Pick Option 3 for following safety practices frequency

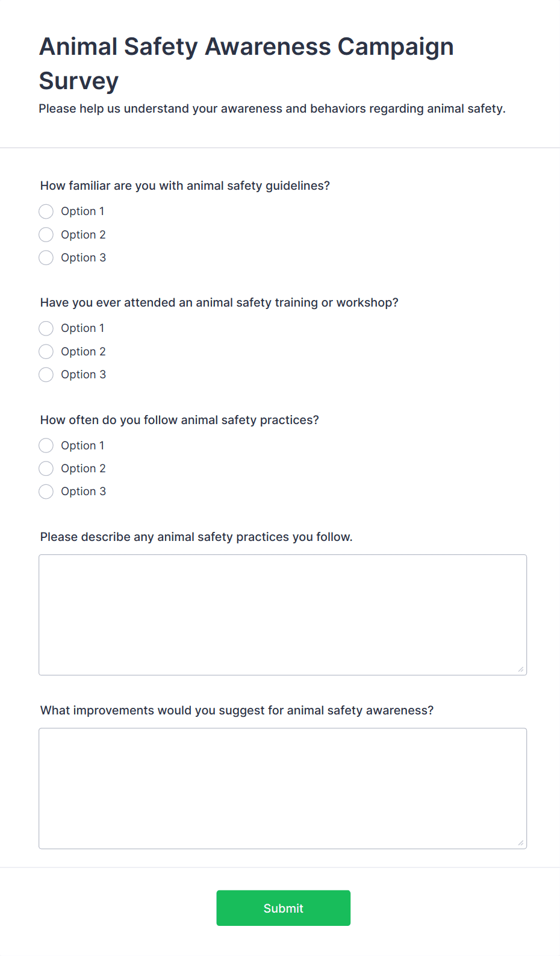click(x=46, y=491)
